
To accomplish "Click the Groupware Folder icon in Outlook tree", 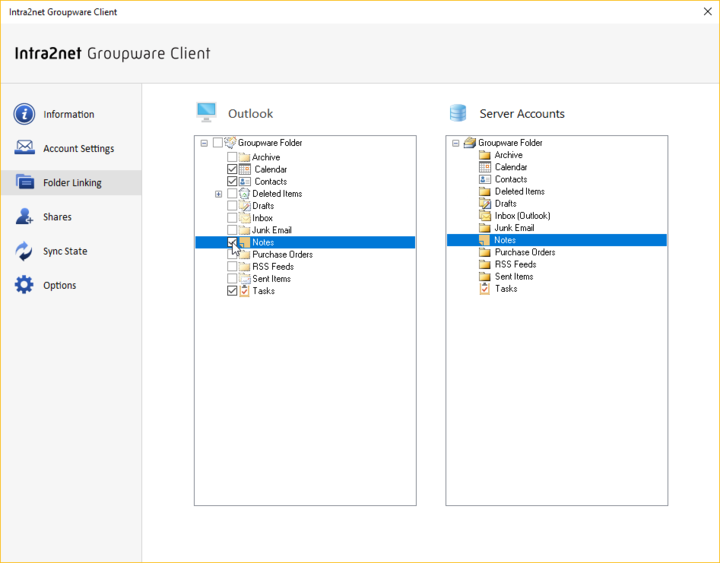I will point(231,142).
